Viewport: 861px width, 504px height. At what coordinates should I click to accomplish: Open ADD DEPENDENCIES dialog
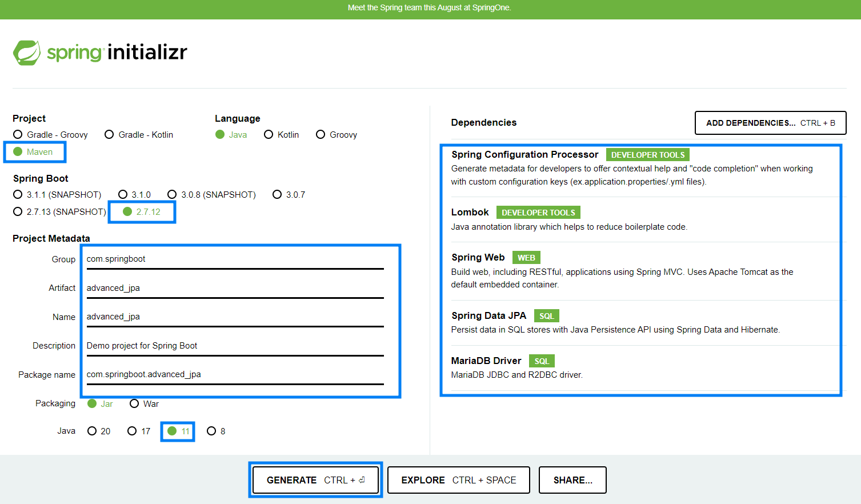pyautogui.click(x=770, y=123)
